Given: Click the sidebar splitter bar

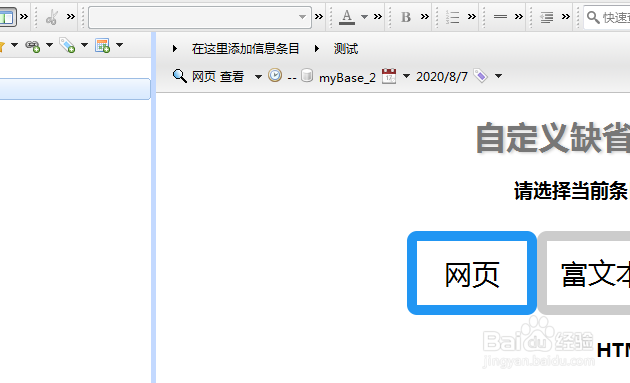Looking at the screenshot, I should [153, 207].
